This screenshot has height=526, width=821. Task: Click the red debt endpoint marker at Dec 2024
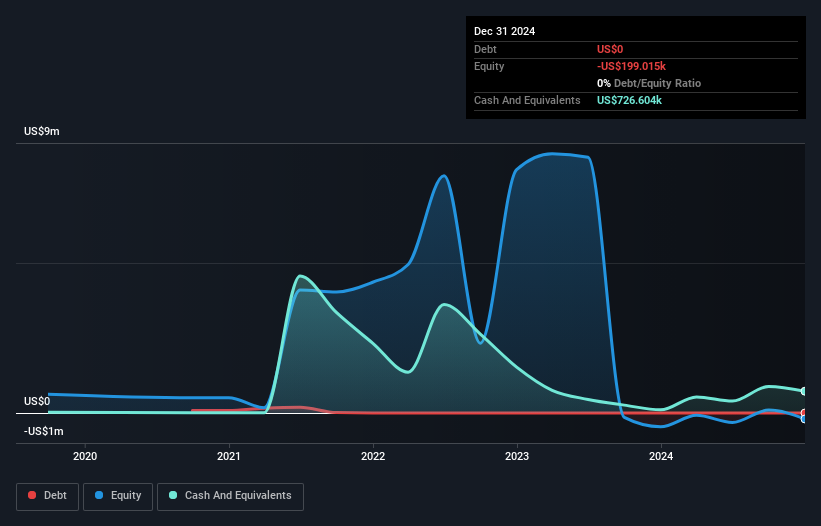(803, 413)
